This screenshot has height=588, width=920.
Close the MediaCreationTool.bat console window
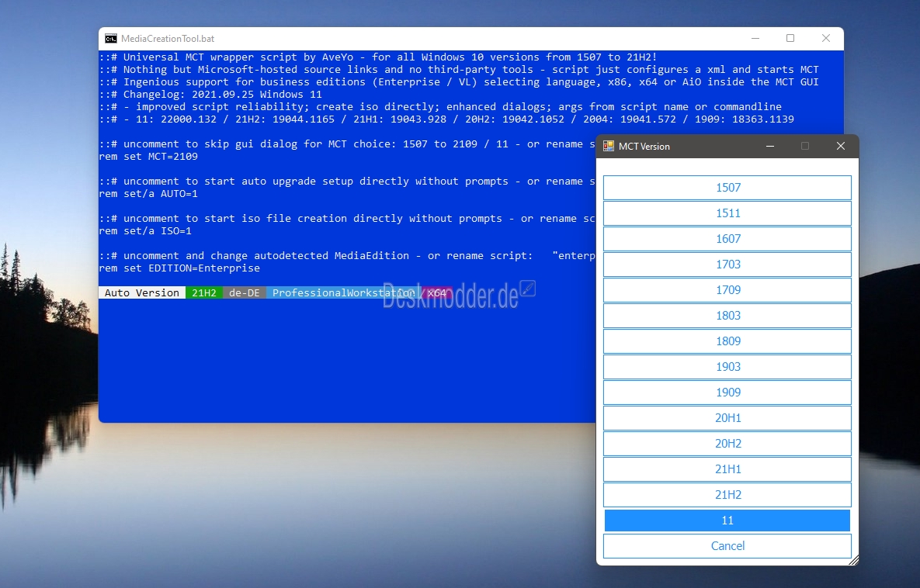pos(825,38)
